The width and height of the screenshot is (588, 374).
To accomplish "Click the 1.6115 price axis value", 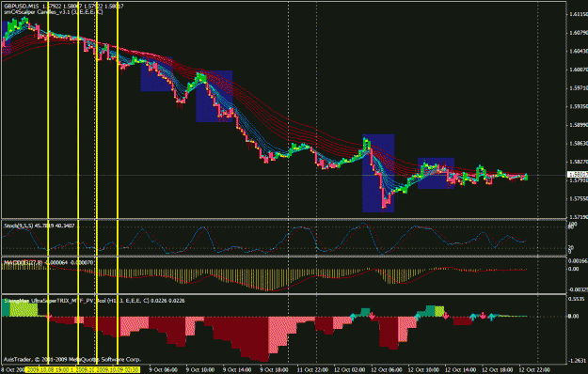I will click(579, 14).
